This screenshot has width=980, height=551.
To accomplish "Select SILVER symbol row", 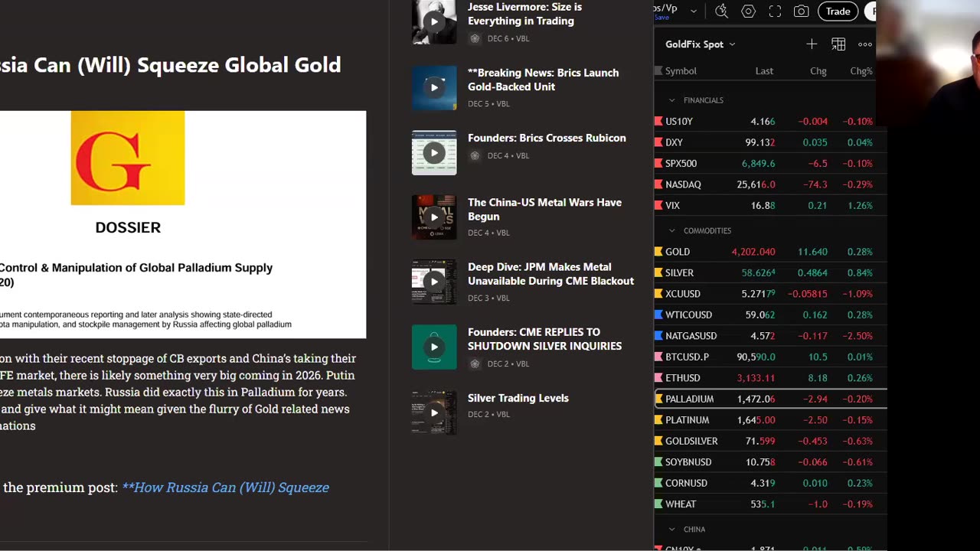I will (x=770, y=272).
